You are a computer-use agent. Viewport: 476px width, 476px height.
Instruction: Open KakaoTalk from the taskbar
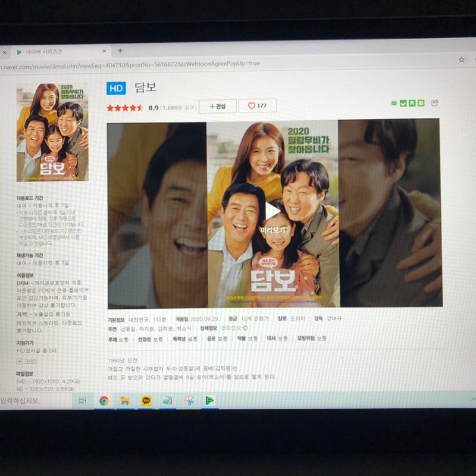146,401
